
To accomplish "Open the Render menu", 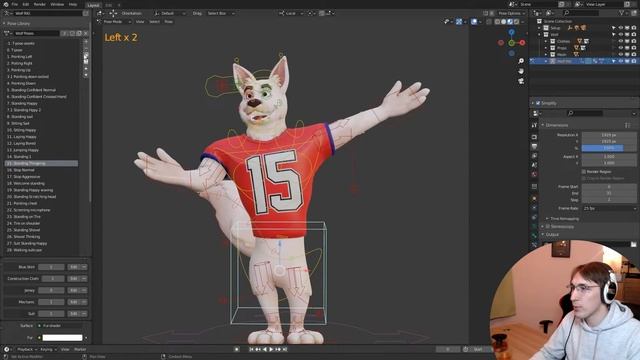I will 40,4.
